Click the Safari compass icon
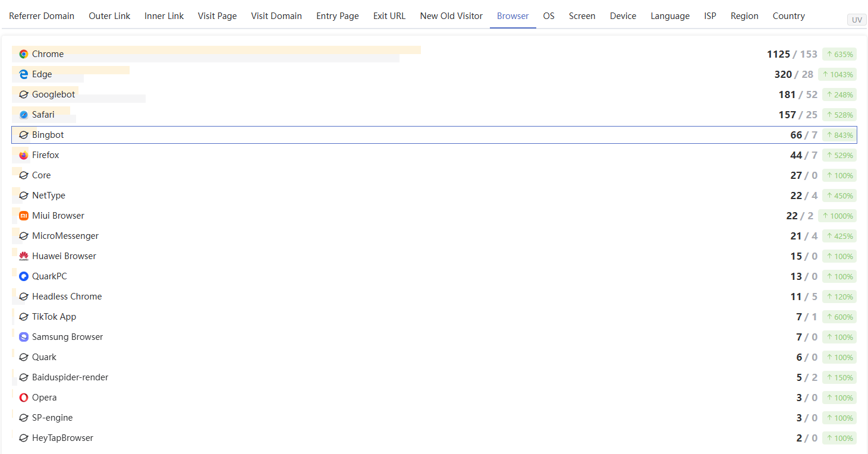Viewport: 868px width, 454px height. tap(24, 115)
